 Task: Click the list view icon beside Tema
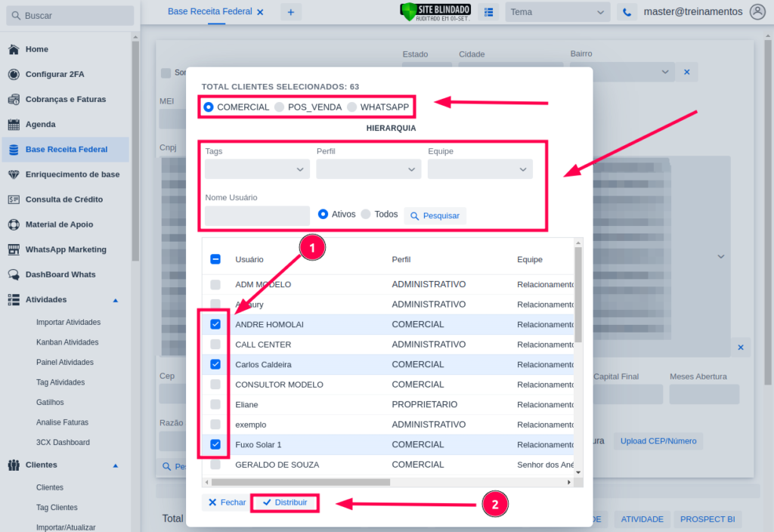[488, 12]
